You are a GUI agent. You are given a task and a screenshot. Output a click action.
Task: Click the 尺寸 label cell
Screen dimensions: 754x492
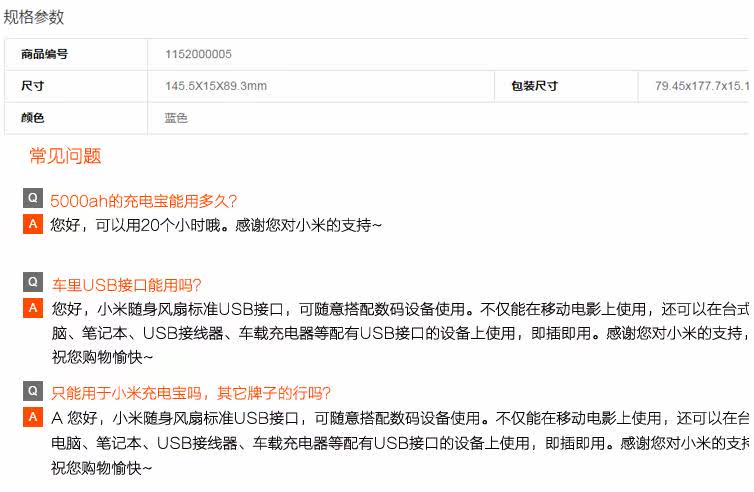[76, 86]
